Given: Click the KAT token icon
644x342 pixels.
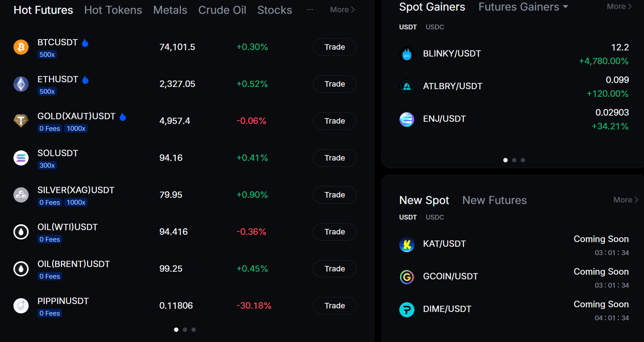Looking at the screenshot, I should pyautogui.click(x=407, y=244).
